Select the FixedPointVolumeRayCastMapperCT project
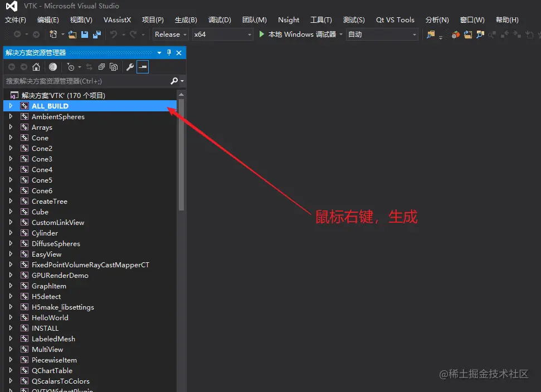 click(x=90, y=265)
